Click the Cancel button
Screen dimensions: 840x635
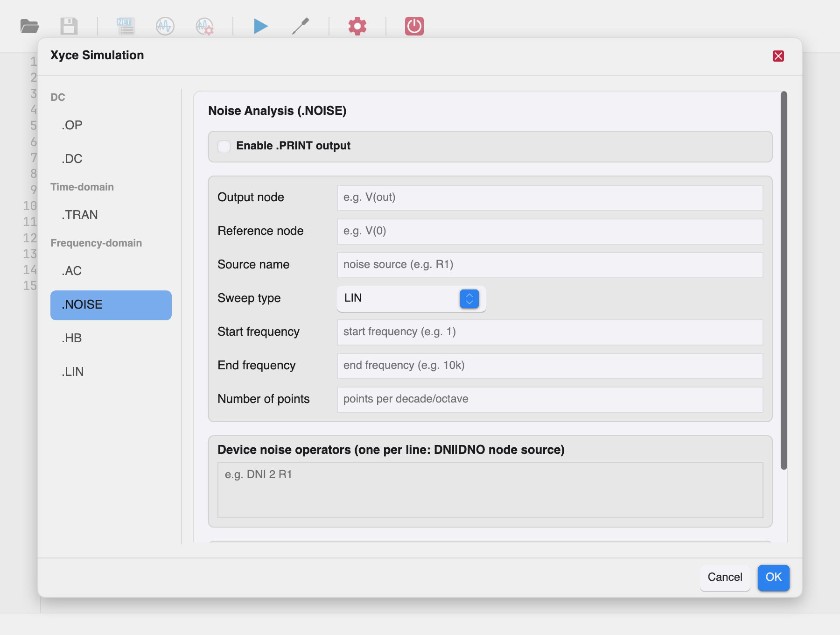(x=725, y=578)
